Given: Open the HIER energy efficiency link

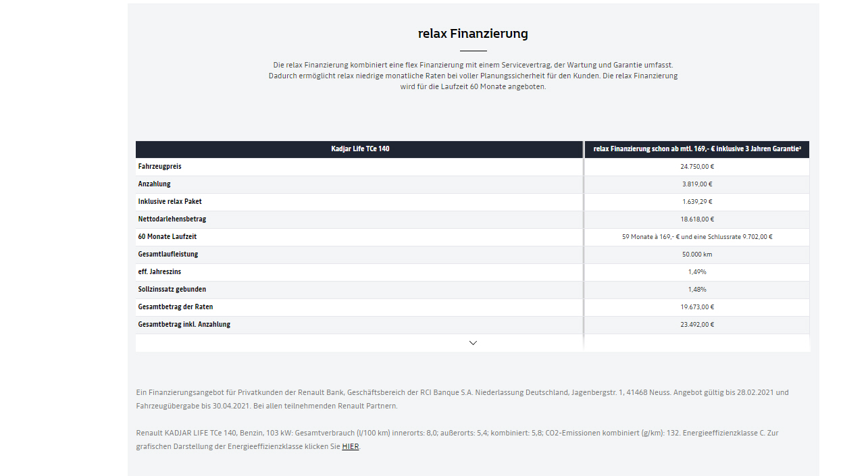Looking at the screenshot, I should tap(351, 446).
